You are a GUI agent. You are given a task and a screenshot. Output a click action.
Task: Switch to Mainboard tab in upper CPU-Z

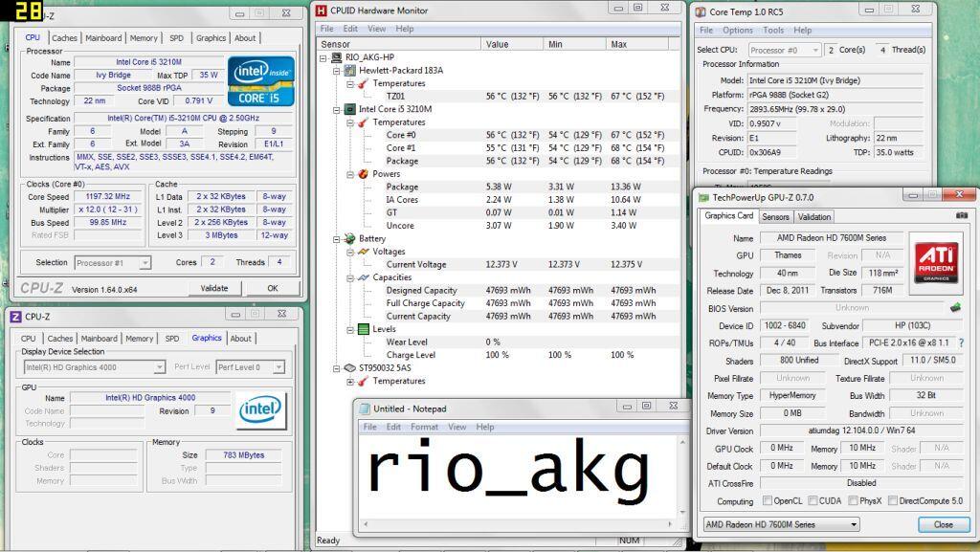click(x=103, y=38)
